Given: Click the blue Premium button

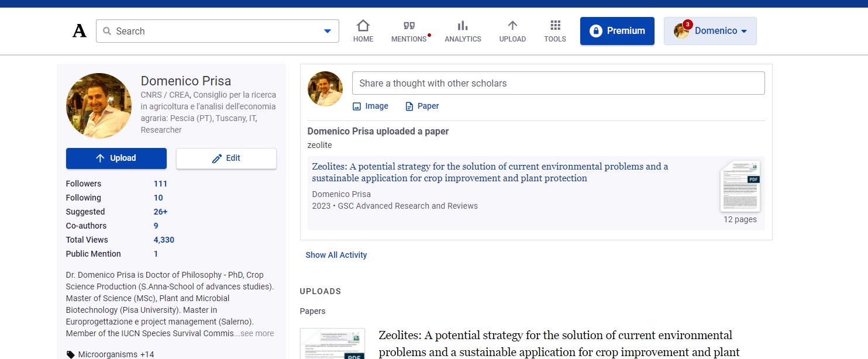Looking at the screenshot, I should tap(617, 31).
